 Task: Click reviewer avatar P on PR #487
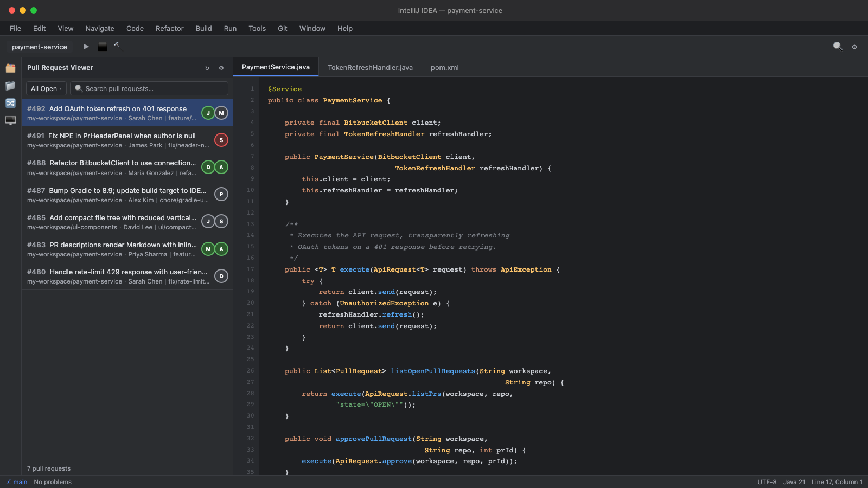point(221,194)
